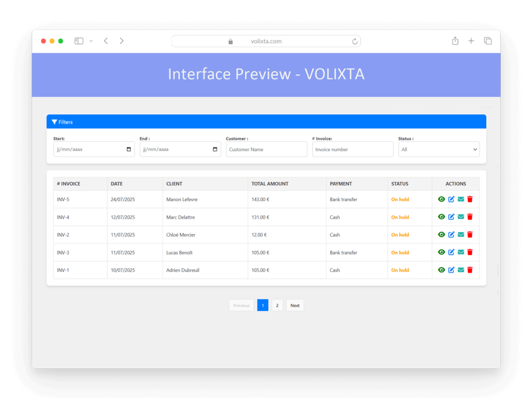Viewport: 532px width, 398px height.
Task: Edit invoice INV-4 pencil icon
Action: tap(451, 217)
